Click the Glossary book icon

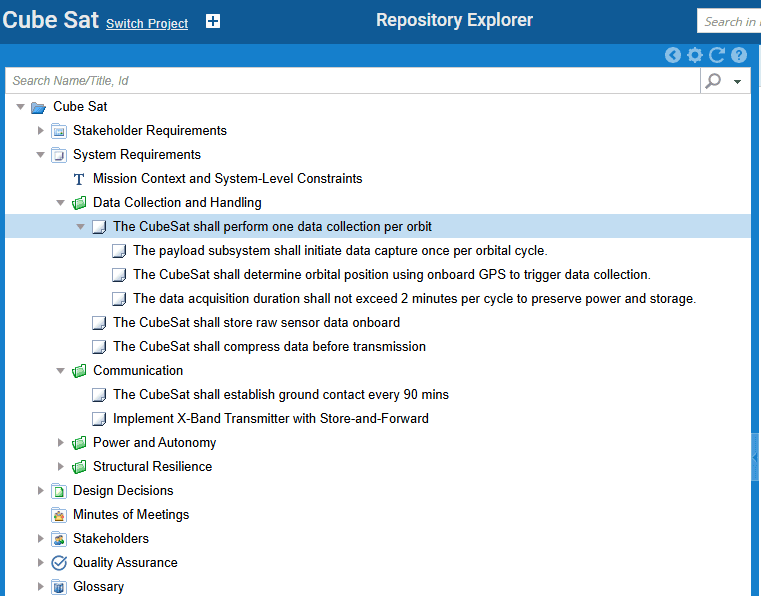pyautogui.click(x=59, y=587)
